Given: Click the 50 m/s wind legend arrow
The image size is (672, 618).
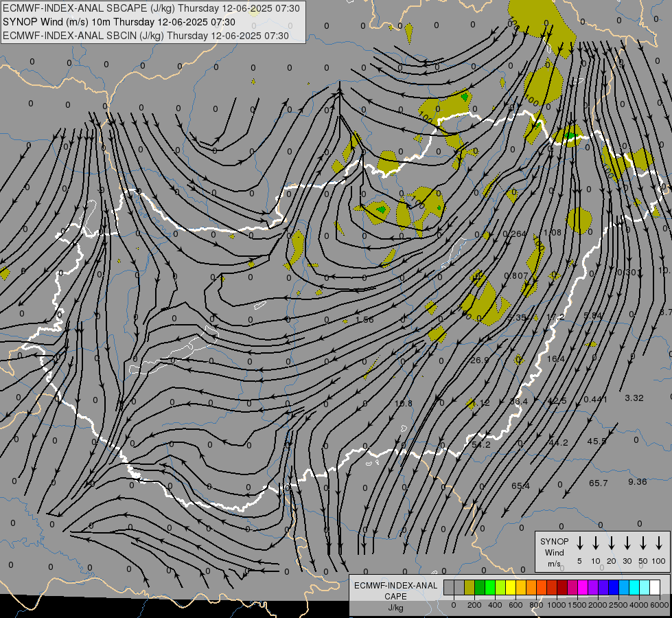Looking at the screenshot, I should [x=643, y=543].
